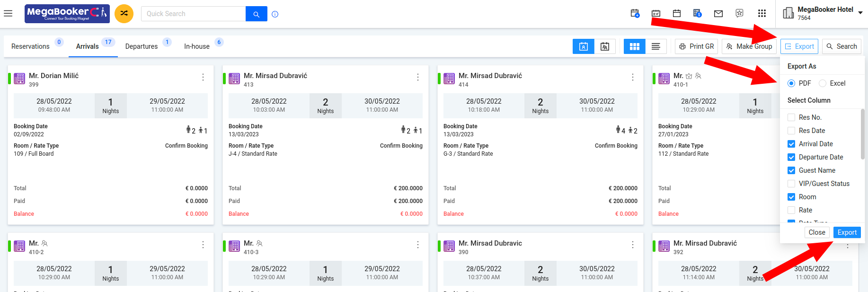Viewport: 868px width, 292px height.
Task: Open the Departures tab
Action: (142, 46)
